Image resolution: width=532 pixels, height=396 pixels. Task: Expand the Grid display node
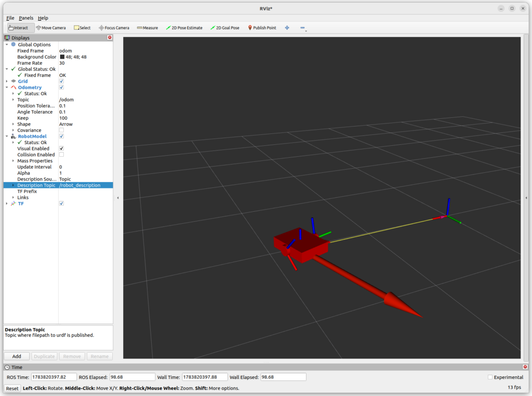click(7, 81)
